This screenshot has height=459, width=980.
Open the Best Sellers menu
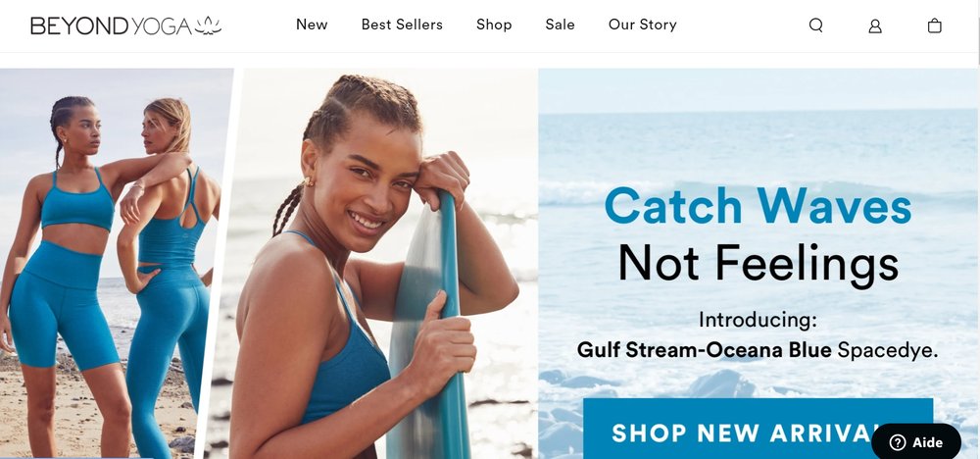pos(402,25)
